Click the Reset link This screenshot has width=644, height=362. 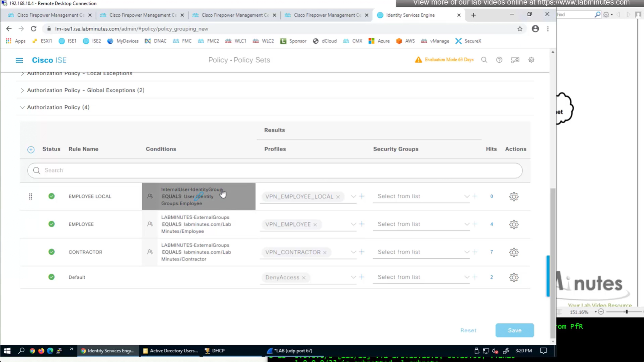tap(468, 330)
